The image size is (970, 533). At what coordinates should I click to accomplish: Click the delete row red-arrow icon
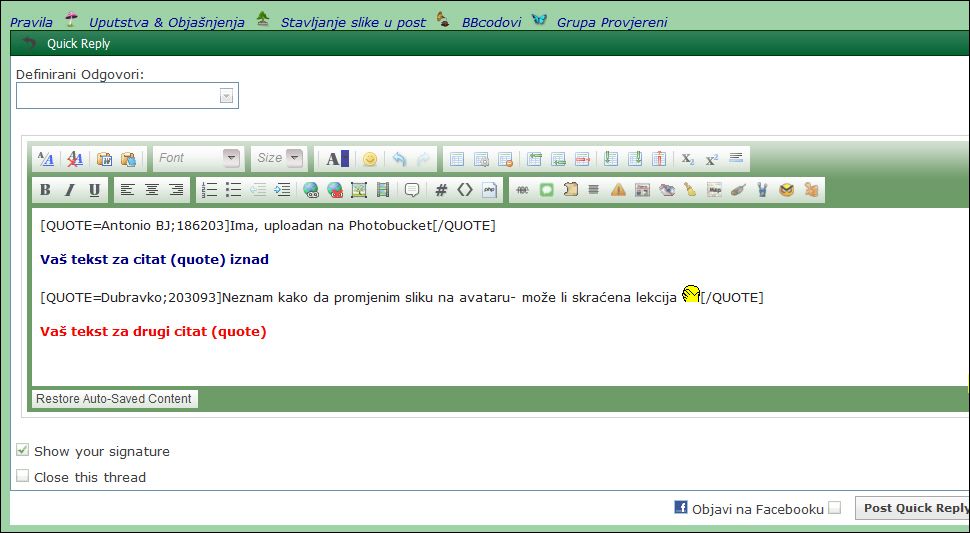[582, 159]
